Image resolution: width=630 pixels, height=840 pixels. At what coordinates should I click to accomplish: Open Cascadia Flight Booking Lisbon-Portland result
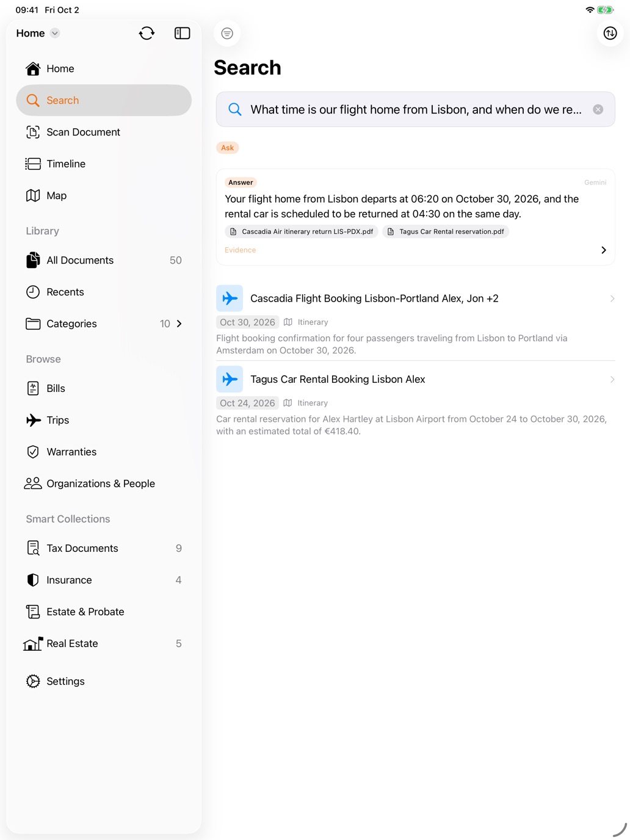point(415,320)
